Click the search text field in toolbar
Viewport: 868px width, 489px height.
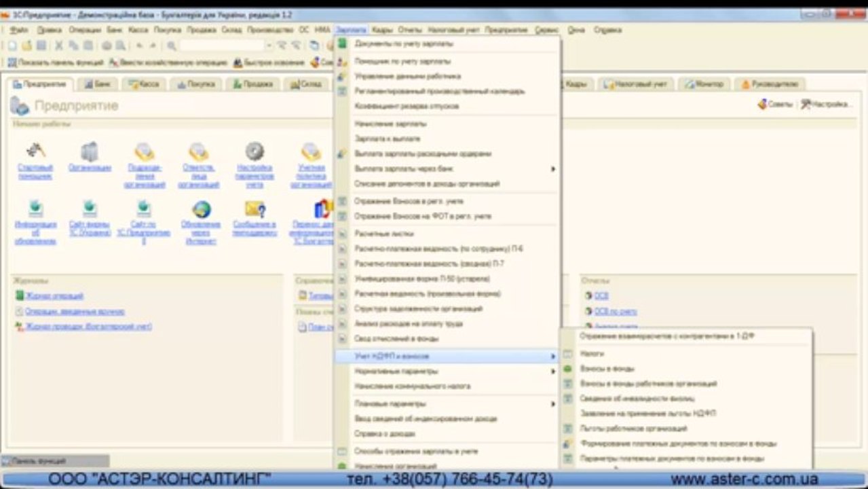(x=222, y=46)
